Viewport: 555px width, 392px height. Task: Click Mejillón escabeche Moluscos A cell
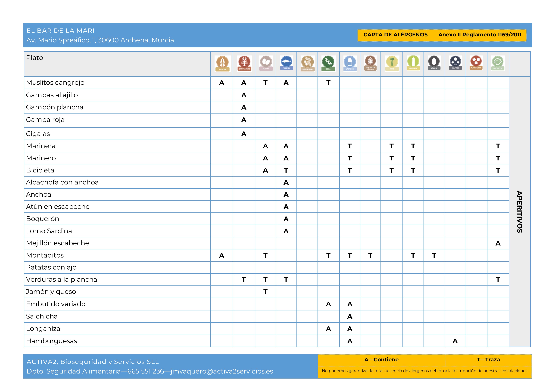click(498, 243)
